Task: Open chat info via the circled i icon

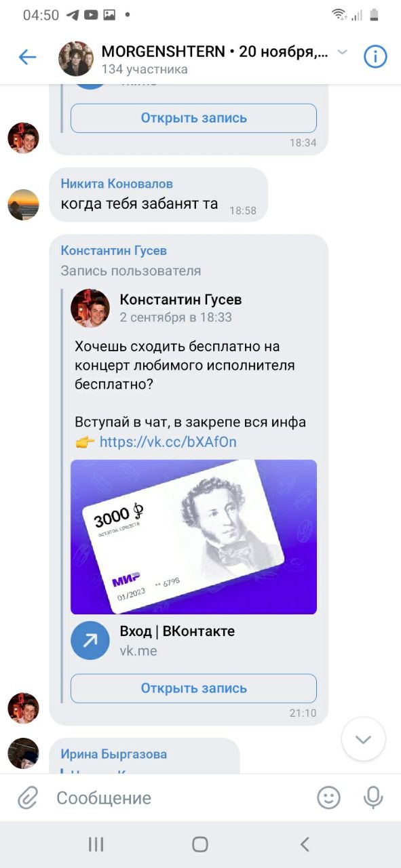Action: [x=375, y=57]
